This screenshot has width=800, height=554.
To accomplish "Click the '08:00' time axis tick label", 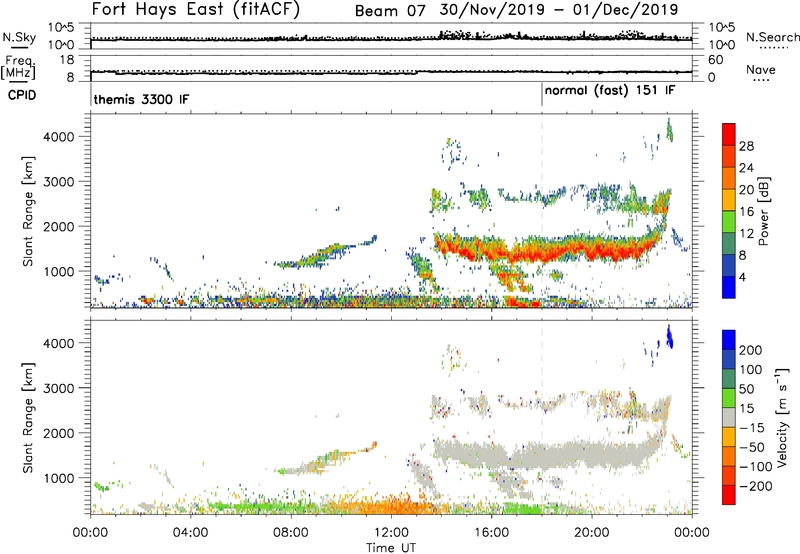I will click(291, 533).
